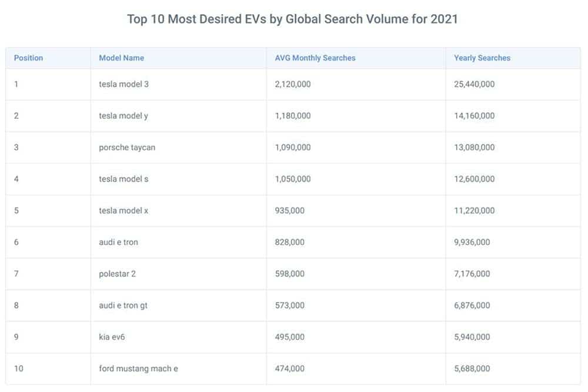The height and width of the screenshot is (392, 588).
Task: Click the ford mustang mach e cell
Action: 138,368
